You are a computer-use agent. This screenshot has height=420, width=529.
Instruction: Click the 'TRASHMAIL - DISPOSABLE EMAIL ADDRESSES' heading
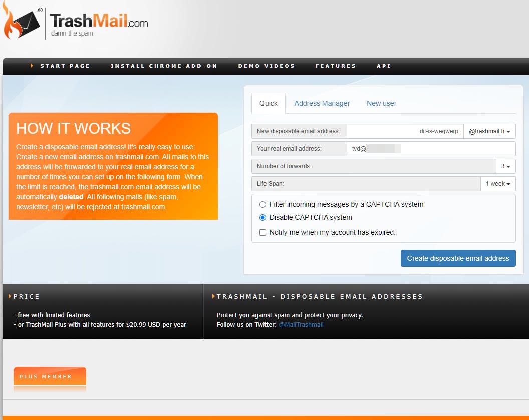[x=320, y=296]
